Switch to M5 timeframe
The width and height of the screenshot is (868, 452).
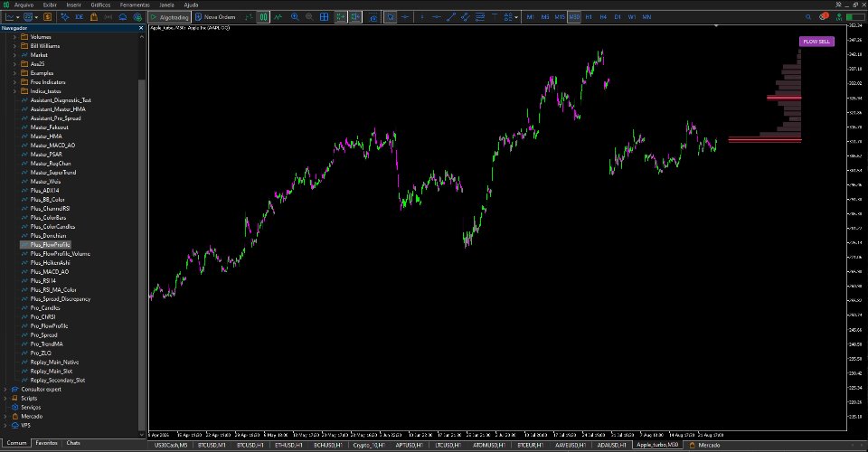[545, 17]
